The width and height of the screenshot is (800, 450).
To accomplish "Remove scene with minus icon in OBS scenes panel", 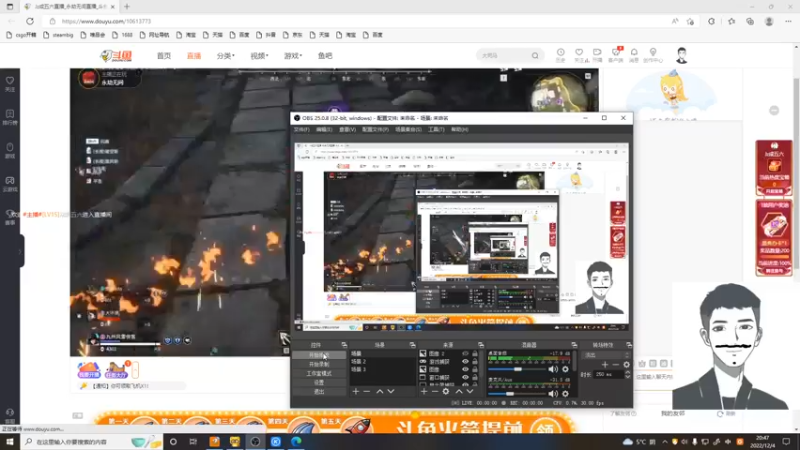I will 366,391.
